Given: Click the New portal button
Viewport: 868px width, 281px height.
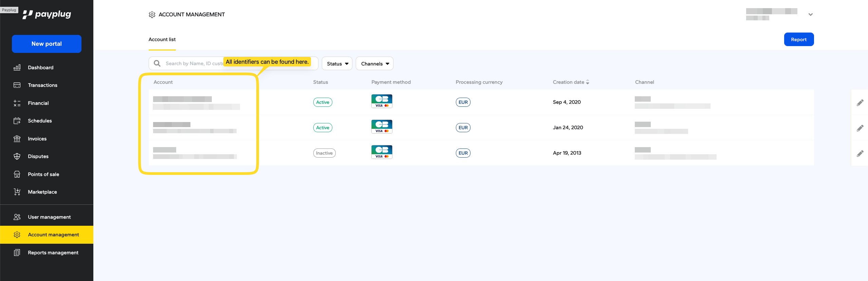Looking at the screenshot, I should (x=47, y=44).
